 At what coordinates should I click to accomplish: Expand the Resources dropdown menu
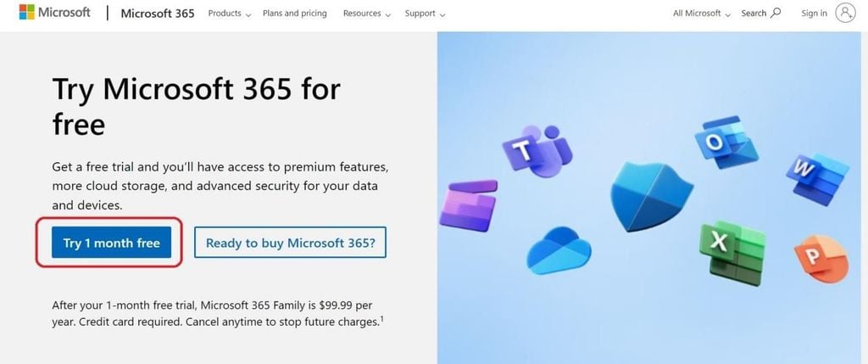(366, 14)
